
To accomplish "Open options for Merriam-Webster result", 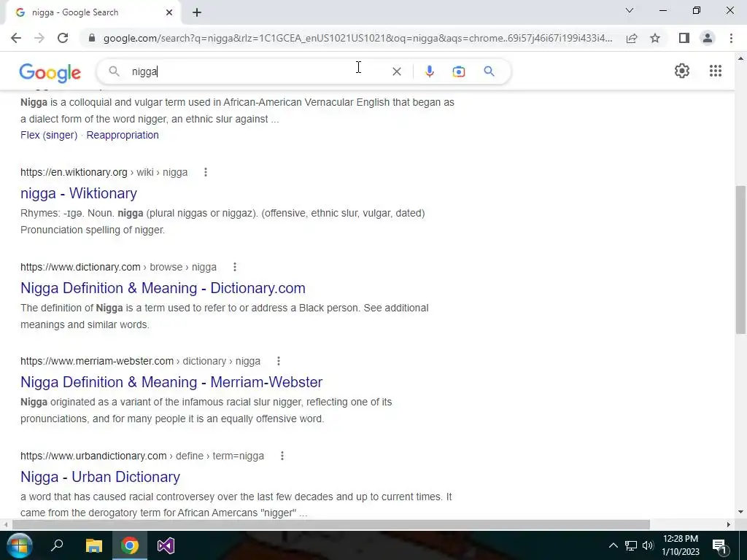I will [279, 362].
